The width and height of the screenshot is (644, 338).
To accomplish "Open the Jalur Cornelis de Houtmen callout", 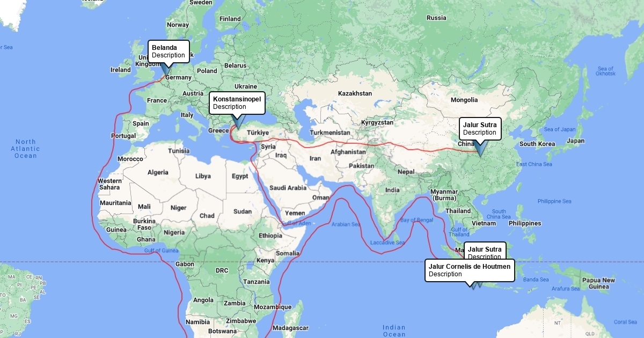I will [x=470, y=270].
